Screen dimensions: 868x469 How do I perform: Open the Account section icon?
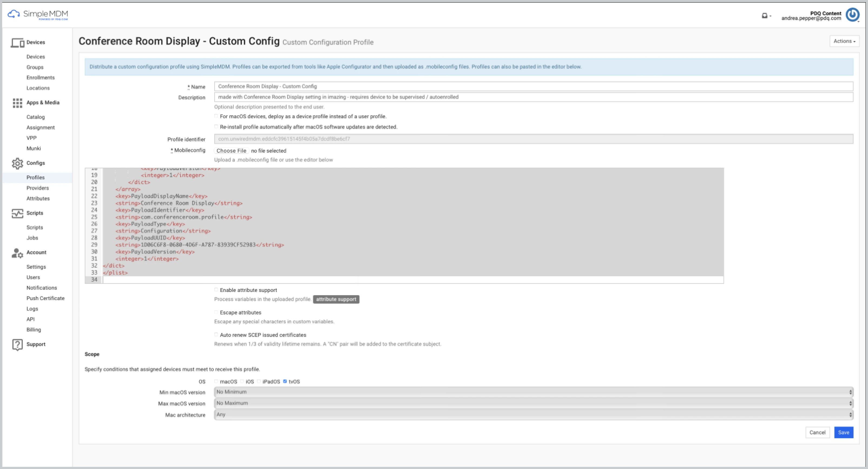click(x=16, y=252)
